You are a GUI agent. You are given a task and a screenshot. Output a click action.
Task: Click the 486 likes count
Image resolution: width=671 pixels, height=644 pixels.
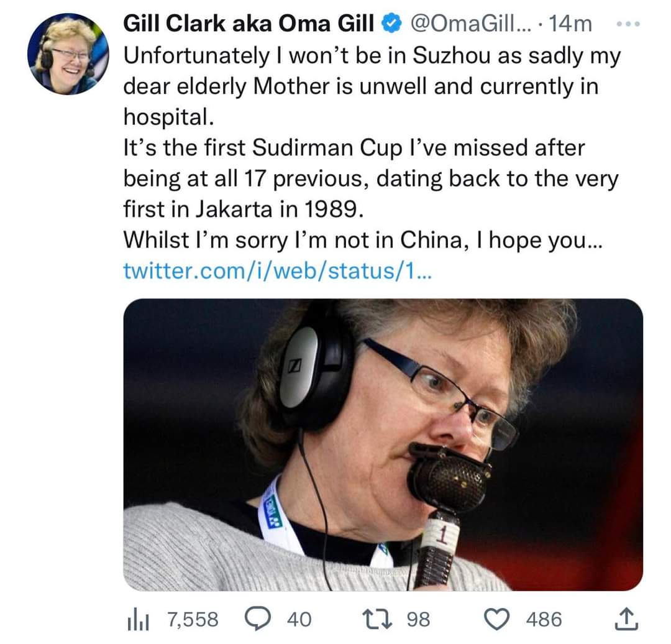point(544,620)
